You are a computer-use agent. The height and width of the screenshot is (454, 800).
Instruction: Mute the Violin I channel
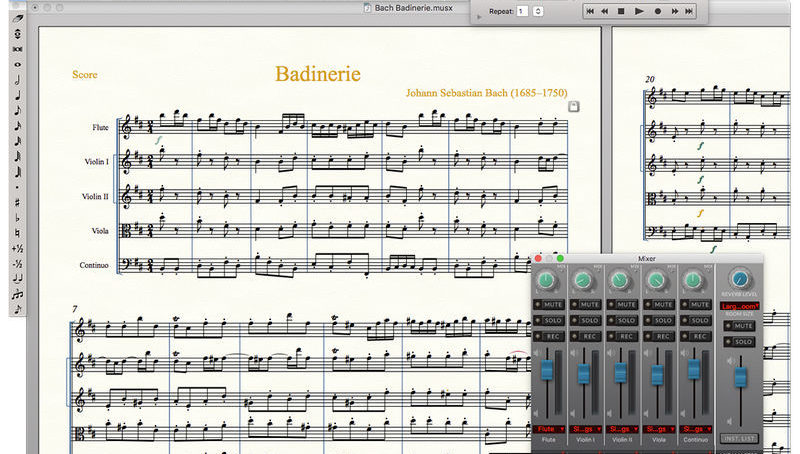(585, 305)
